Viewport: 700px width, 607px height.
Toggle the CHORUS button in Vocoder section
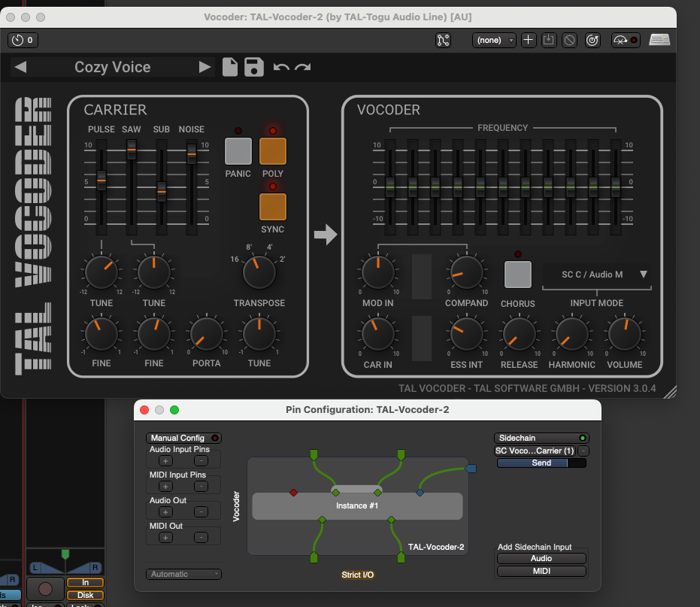point(518,275)
